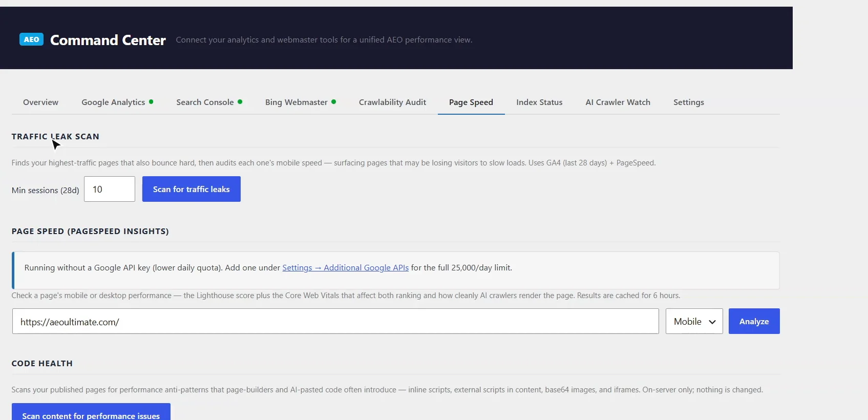Image resolution: width=868 pixels, height=420 pixels.
Task: Open the Search Console tab
Action: point(209,102)
